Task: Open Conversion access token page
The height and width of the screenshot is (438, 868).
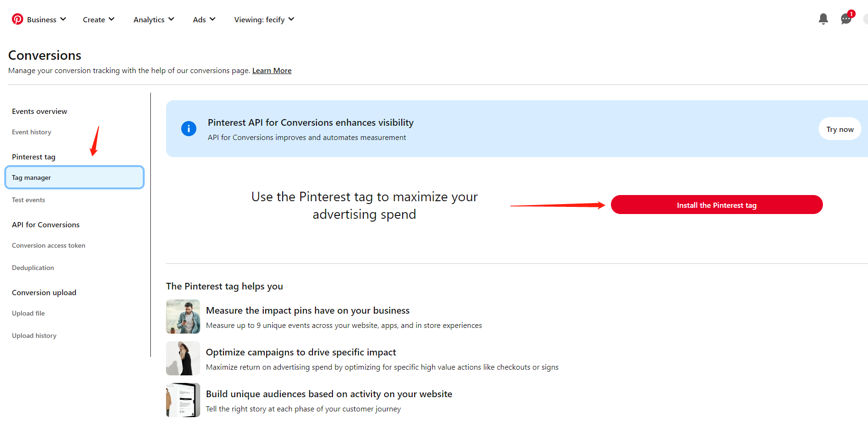Action: click(x=48, y=246)
